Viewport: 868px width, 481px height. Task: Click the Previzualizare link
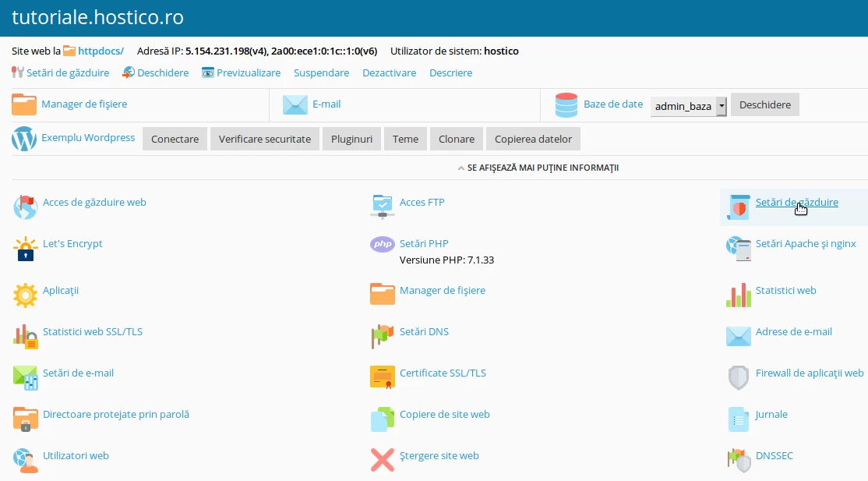point(248,73)
